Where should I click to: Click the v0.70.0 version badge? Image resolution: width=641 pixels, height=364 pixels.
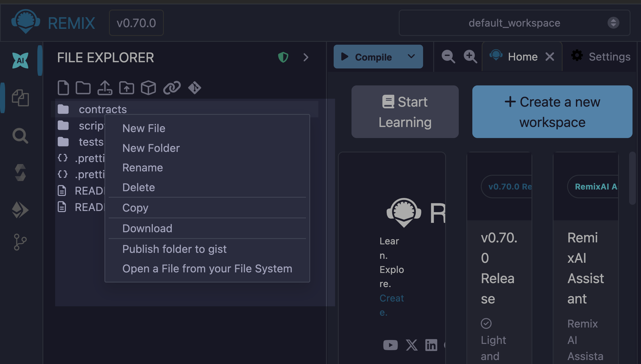click(136, 23)
